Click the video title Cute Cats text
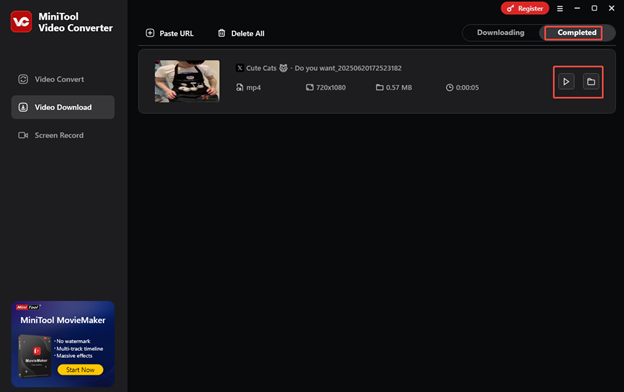The width and height of the screenshot is (624, 392). [x=324, y=68]
